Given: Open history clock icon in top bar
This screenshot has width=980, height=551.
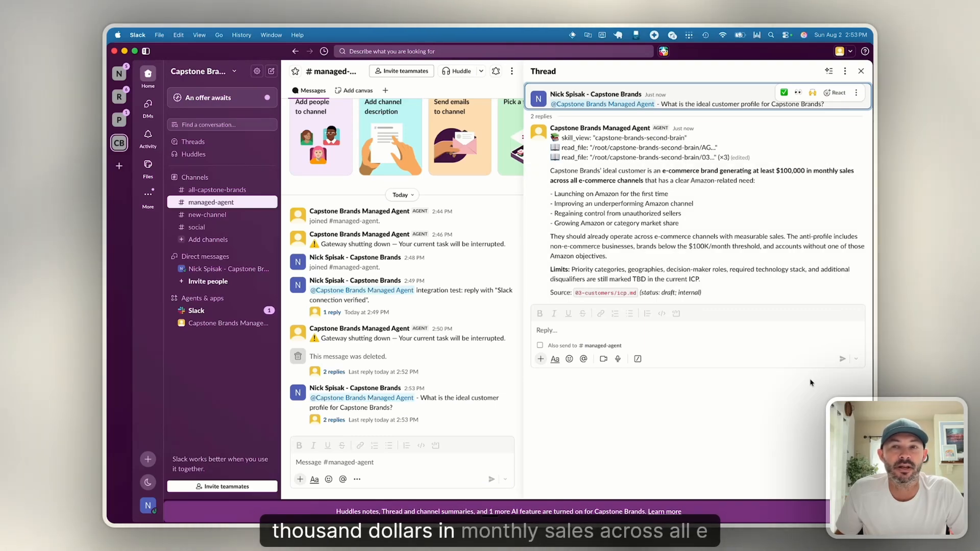Looking at the screenshot, I should pyautogui.click(x=324, y=51).
